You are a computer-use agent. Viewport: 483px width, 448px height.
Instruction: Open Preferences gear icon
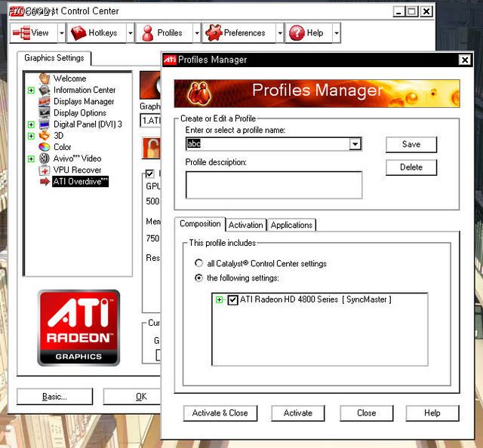(214, 32)
